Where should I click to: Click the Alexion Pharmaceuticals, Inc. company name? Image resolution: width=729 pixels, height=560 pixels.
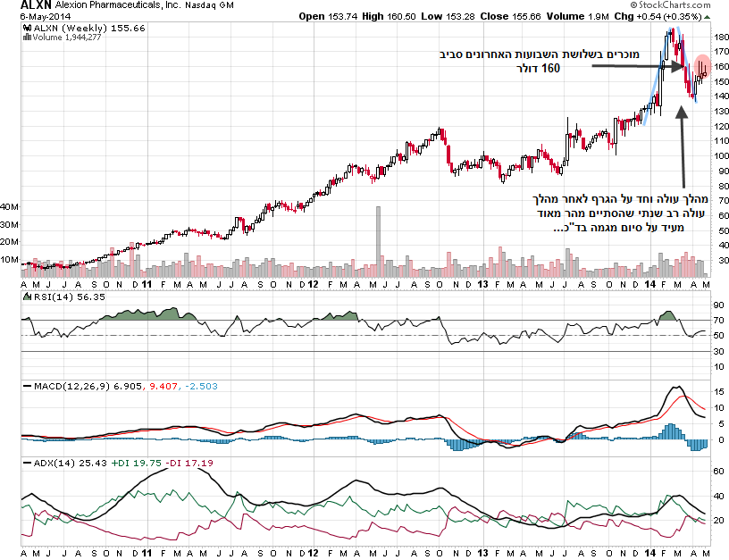118,5
